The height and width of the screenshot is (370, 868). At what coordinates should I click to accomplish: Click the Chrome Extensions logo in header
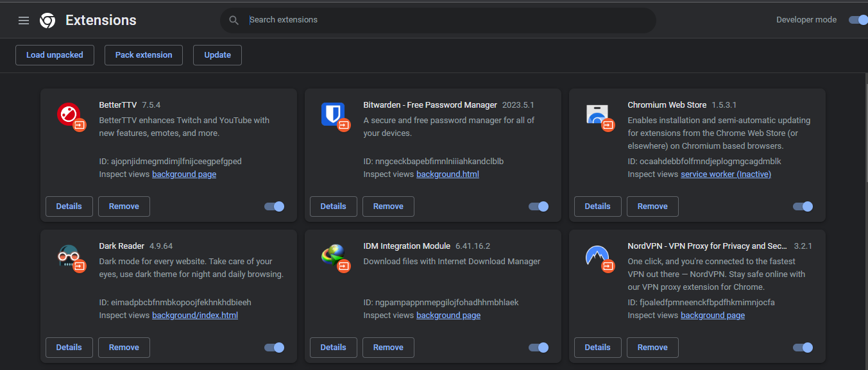[x=47, y=20]
